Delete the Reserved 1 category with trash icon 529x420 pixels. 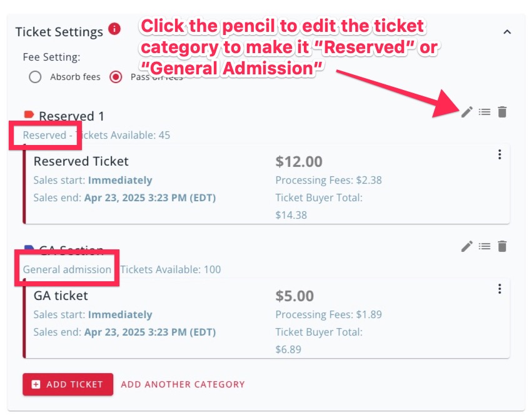[x=502, y=112]
